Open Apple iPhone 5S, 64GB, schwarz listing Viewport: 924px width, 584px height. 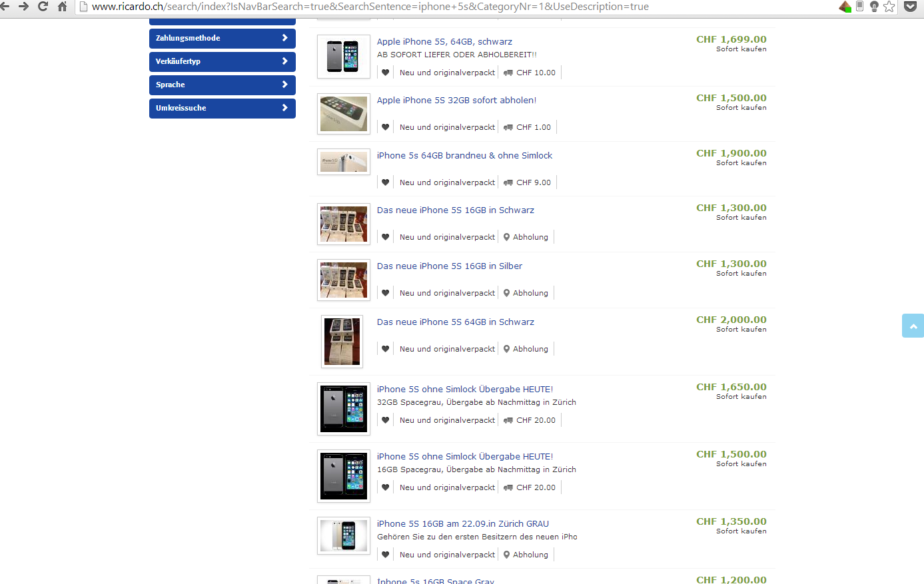(x=444, y=41)
